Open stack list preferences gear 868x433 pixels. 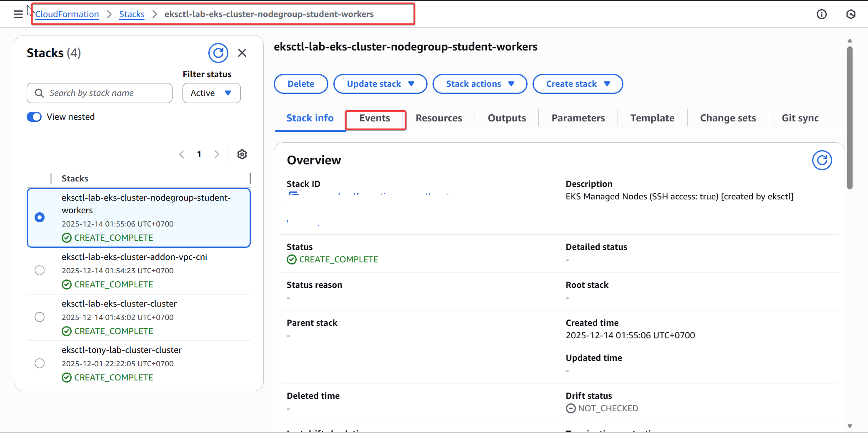(242, 154)
